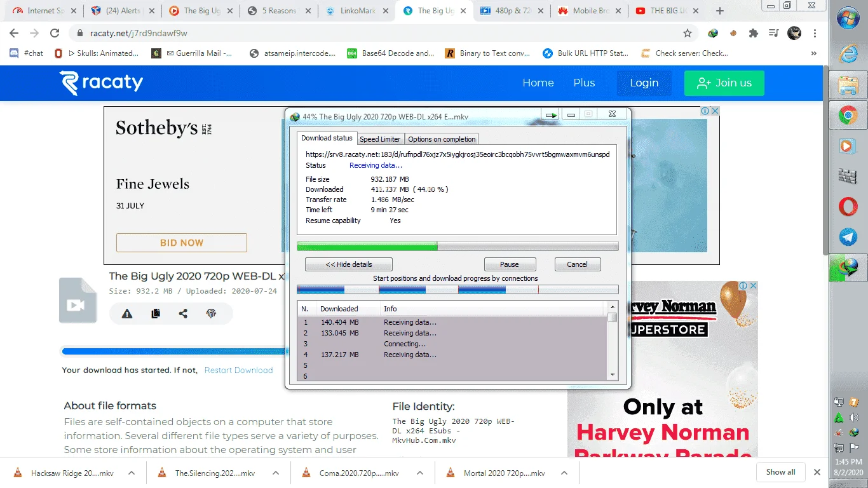Viewport: 868px width, 488px height.
Task: Click the Chrome back arrow
Action: tap(14, 33)
